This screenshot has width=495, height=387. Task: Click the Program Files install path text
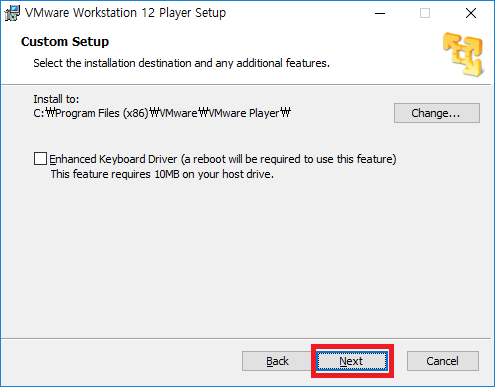pos(162,113)
